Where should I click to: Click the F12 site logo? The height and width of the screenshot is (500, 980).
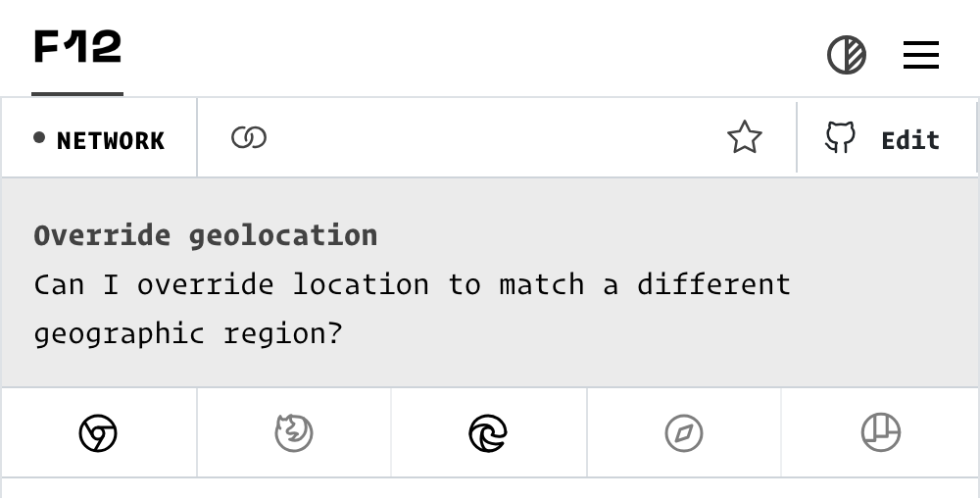click(x=77, y=47)
